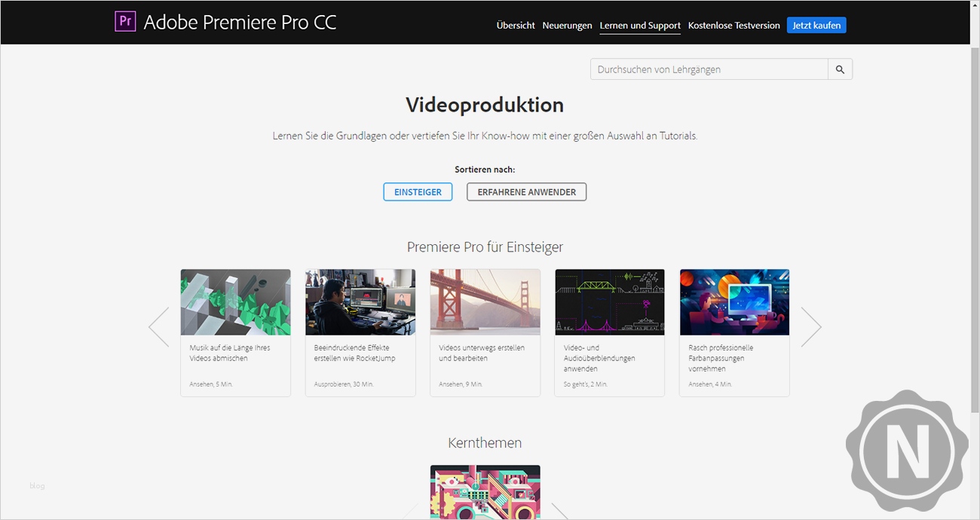Open the Übersicht nav item
This screenshot has width=980, height=520.
click(516, 26)
